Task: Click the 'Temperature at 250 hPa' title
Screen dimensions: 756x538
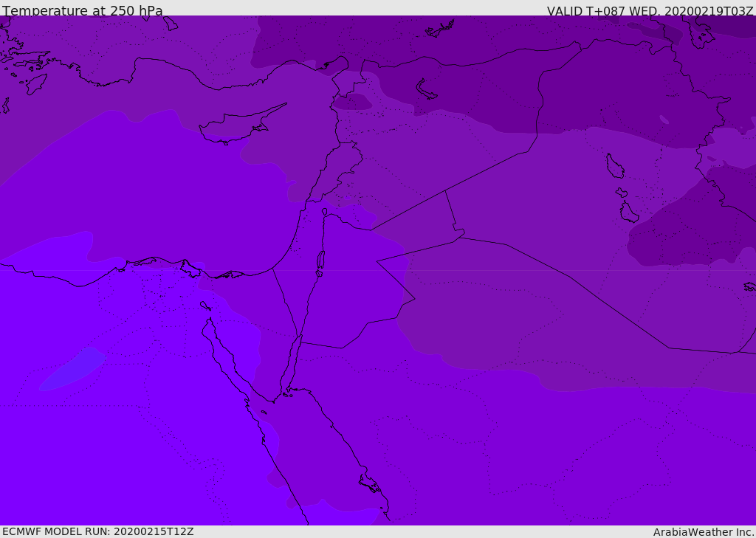Action: (83, 11)
